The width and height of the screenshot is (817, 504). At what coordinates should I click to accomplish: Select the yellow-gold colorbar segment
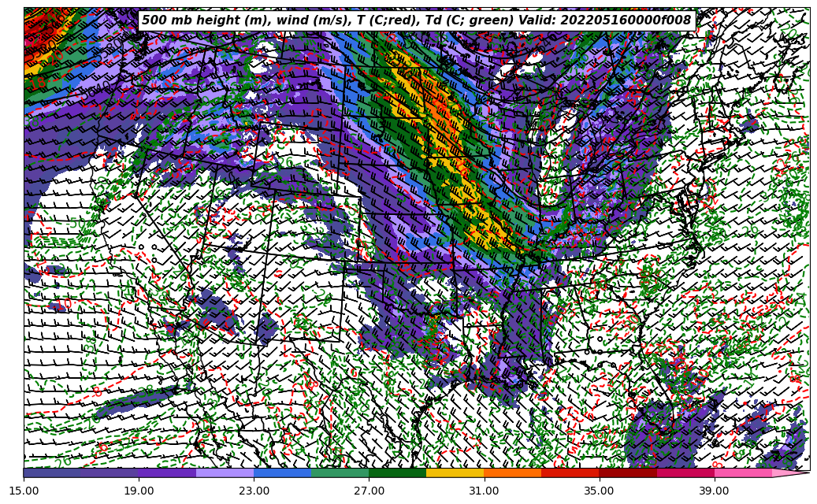coord(455,473)
